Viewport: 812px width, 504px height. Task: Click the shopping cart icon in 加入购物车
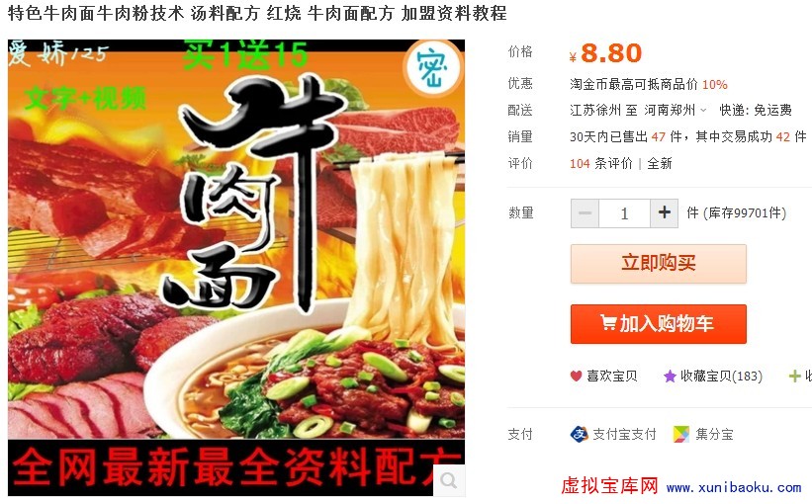click(x=608, y=323)
